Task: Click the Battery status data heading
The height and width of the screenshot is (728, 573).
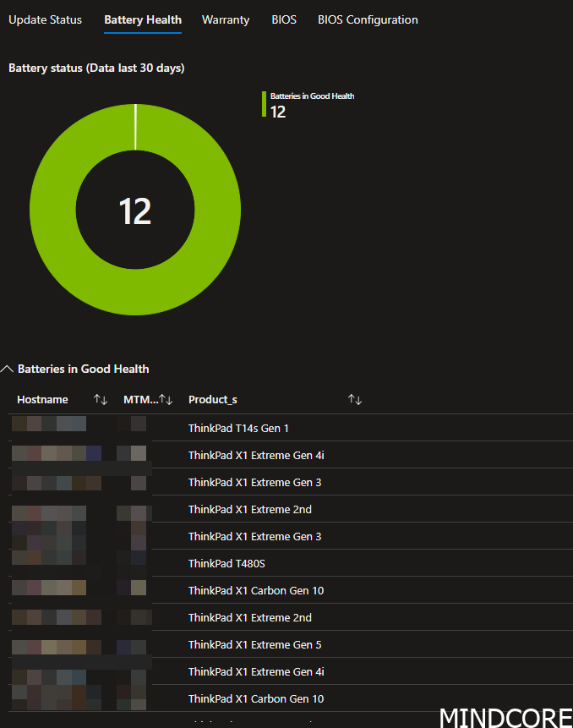Action: [96, 68]
